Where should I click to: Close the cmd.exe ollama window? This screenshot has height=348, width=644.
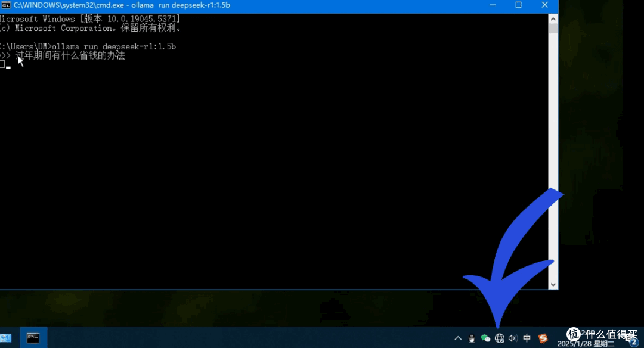click(544, 5)
